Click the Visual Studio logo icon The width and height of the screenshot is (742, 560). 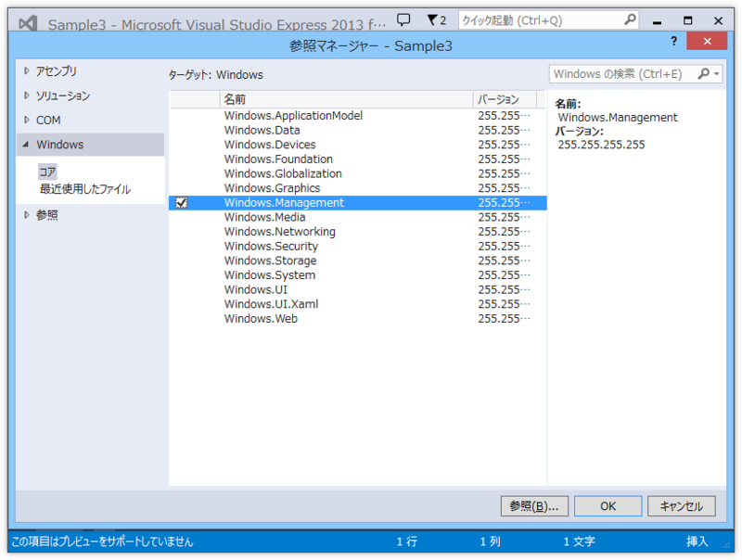coord(28,22)
